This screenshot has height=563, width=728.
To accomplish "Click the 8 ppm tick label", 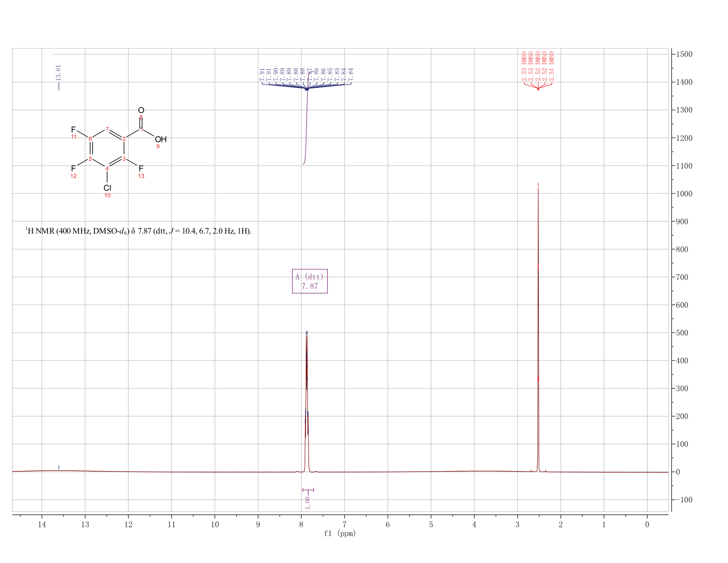I will point(301,524).
